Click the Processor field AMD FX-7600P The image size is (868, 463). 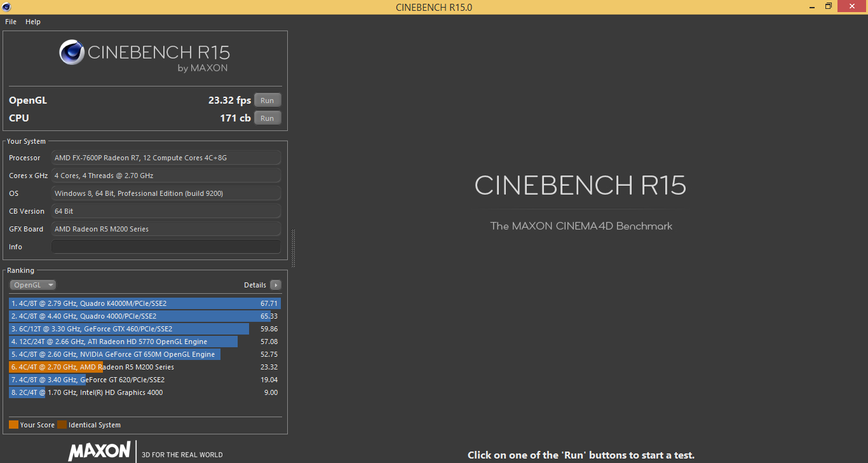166,158
